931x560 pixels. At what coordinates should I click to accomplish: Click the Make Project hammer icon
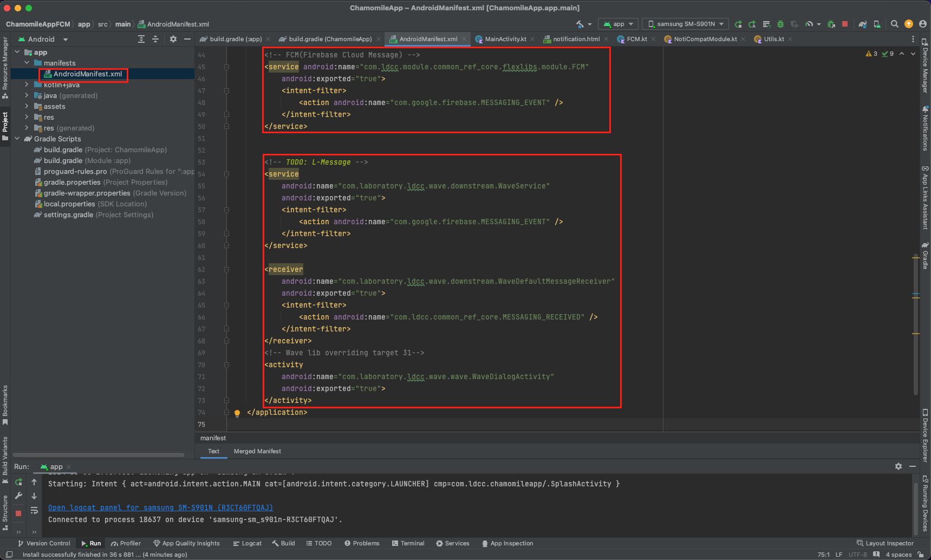[x=580, y=24]
